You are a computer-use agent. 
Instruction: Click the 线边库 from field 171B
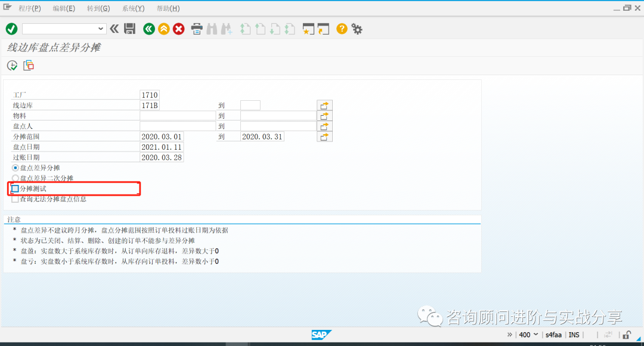click(x=150, y=105)
